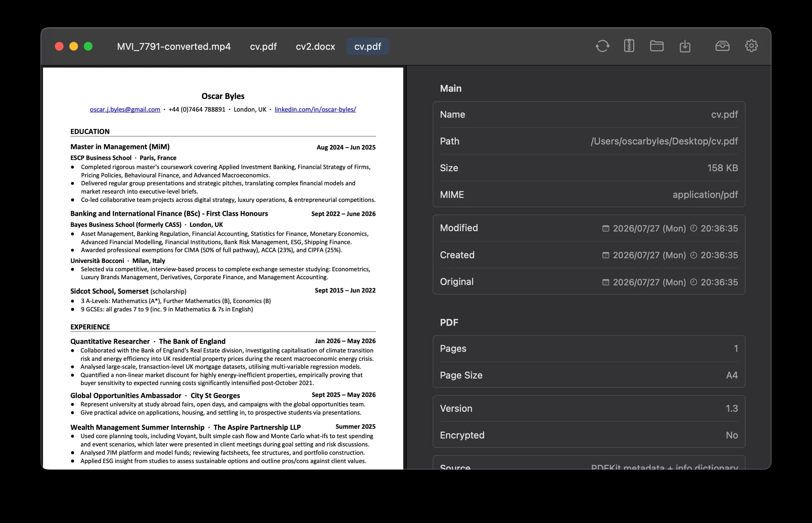Image resolution: width=812 pixels, height=523 pixels.
Task: Click the EDUCATION heading in the document
Action: pyautogui.click(x=90, y=131)
